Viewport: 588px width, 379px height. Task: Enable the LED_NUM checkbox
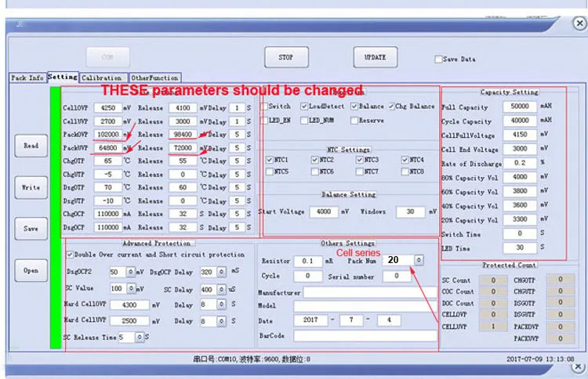point(304,121)
